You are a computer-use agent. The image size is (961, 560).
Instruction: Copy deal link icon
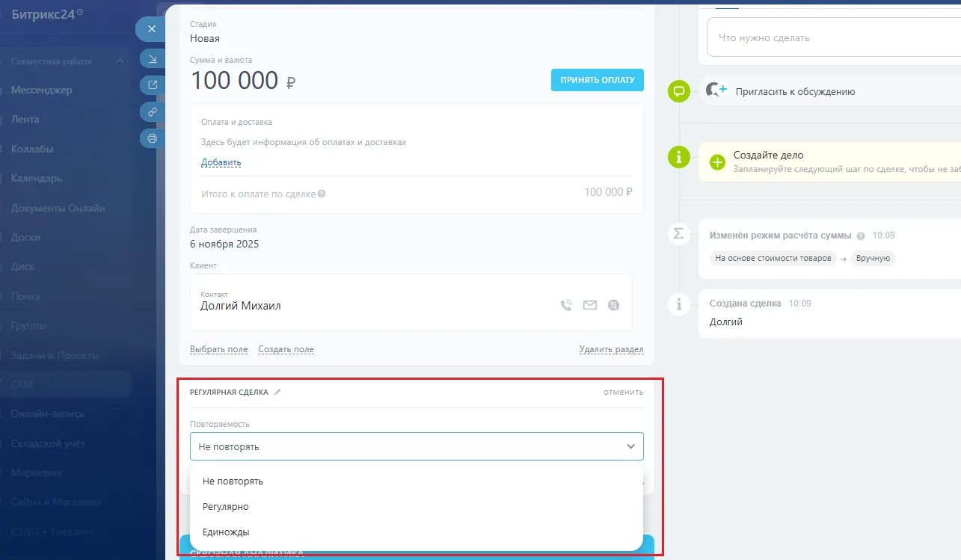tap(153, 111)
